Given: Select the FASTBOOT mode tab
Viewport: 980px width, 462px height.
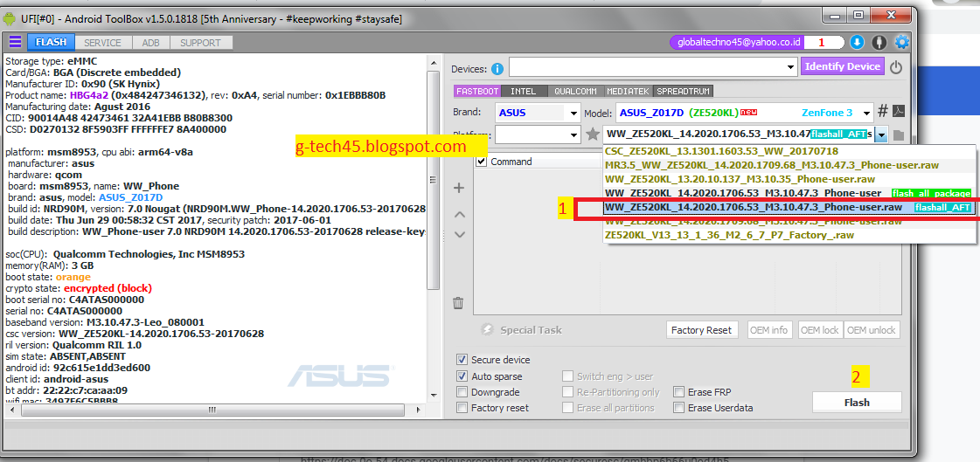Looking at the screenshot, I should [x=477, y=91].
